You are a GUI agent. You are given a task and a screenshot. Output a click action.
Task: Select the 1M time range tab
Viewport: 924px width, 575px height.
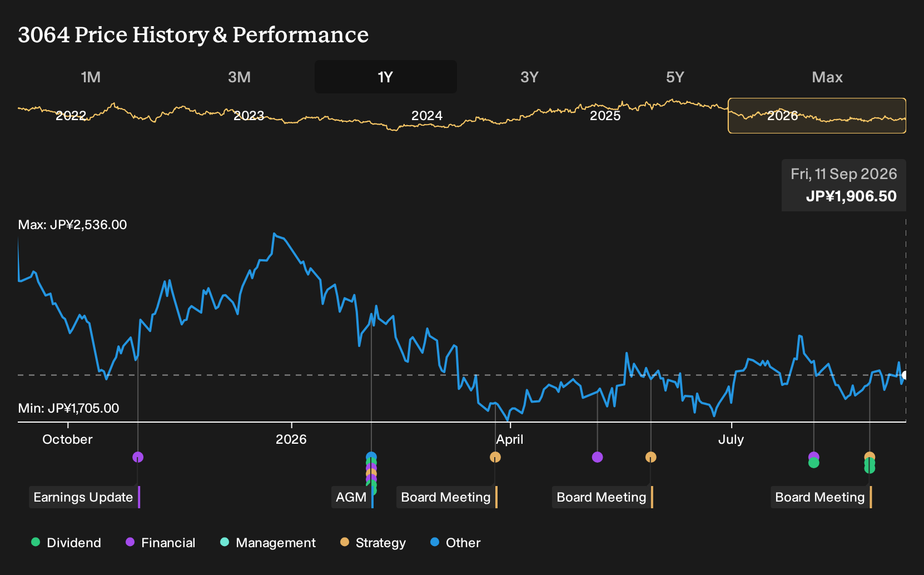[x=91, y=77]
